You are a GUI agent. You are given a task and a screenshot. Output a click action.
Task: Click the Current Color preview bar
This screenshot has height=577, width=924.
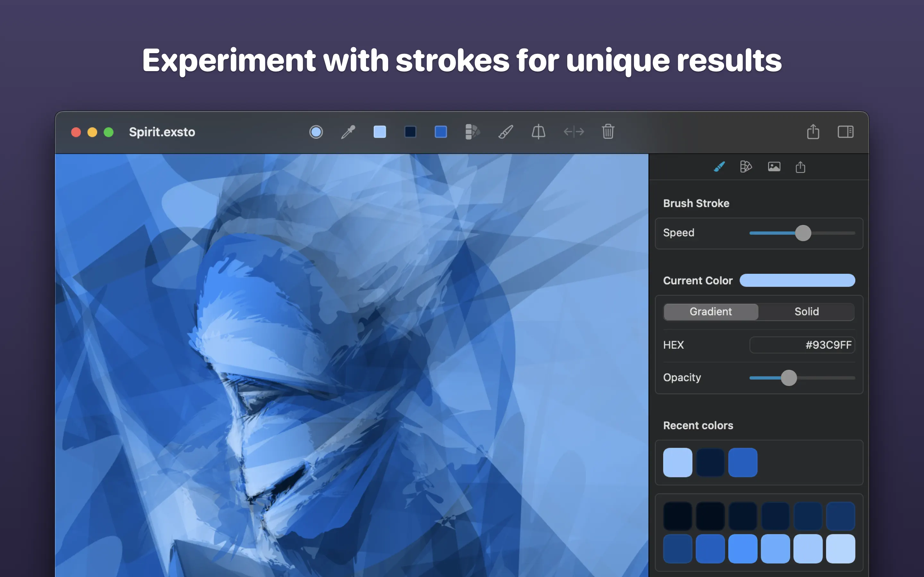tap(797, 280)
